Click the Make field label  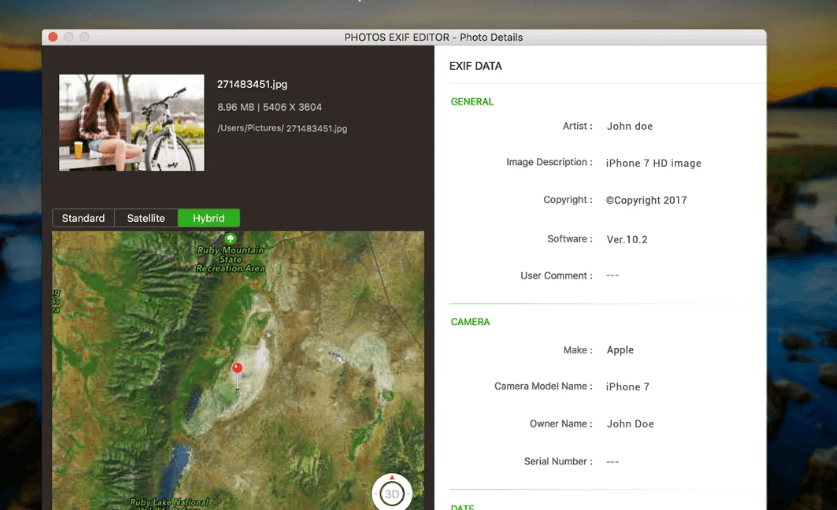[578, 350]
